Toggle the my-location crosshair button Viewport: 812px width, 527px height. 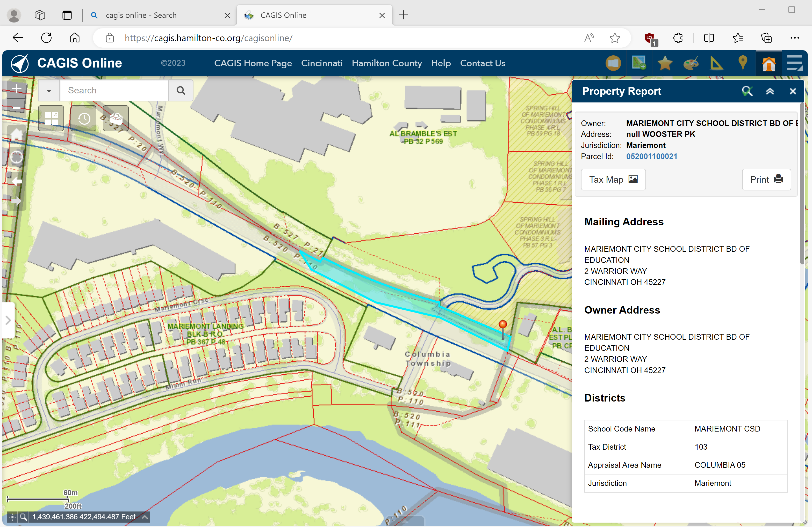coord(16,157)
